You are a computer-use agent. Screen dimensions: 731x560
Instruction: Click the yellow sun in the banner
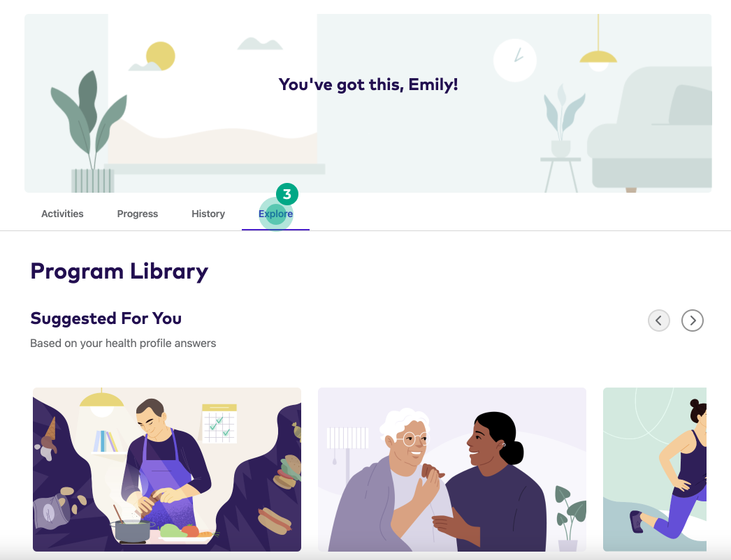(x=161, y=56)
